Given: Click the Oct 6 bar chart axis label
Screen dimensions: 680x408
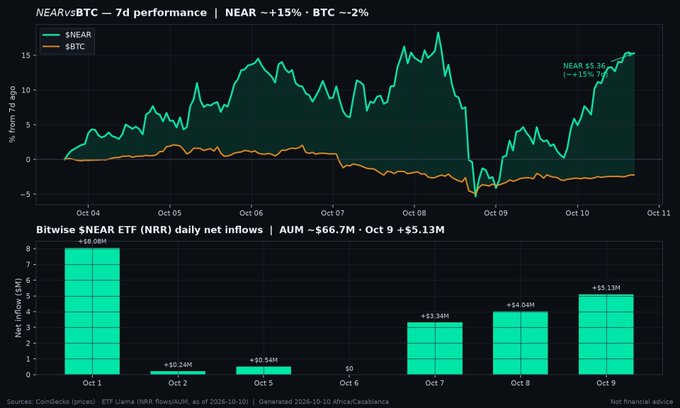Looking at the screenshot, I should click(x=349, y=383).
